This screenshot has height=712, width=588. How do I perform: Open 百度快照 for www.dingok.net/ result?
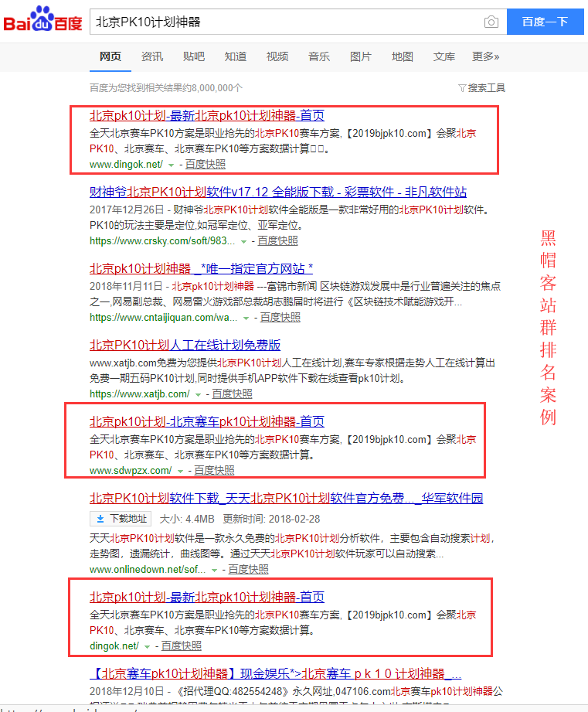coord(205,165)
